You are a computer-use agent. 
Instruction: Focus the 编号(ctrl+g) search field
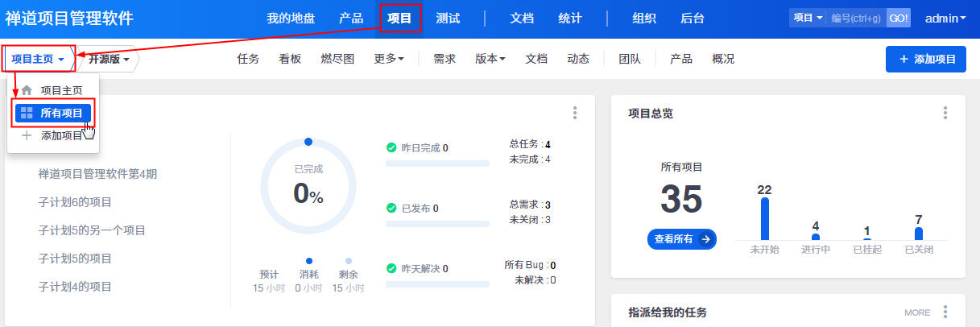[856, 18]
